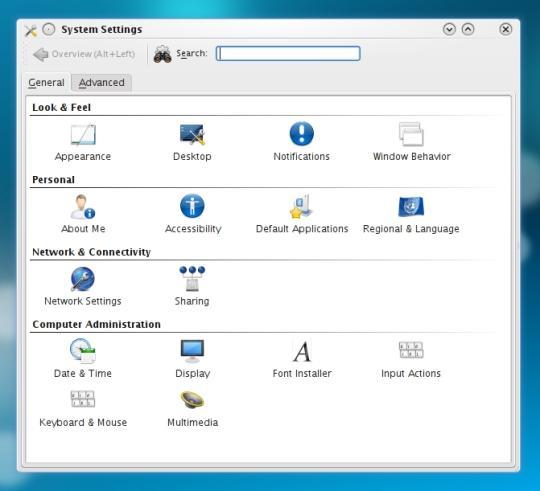Click the System Settings tools icon in title bar

click(31, 31)
